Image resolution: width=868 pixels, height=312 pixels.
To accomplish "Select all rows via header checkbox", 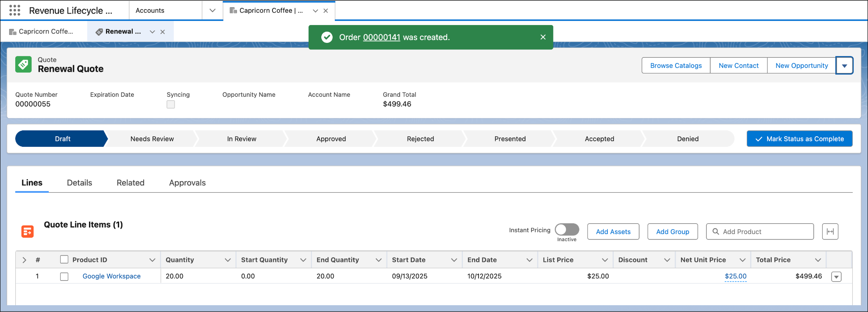I will tap(64, 259).
